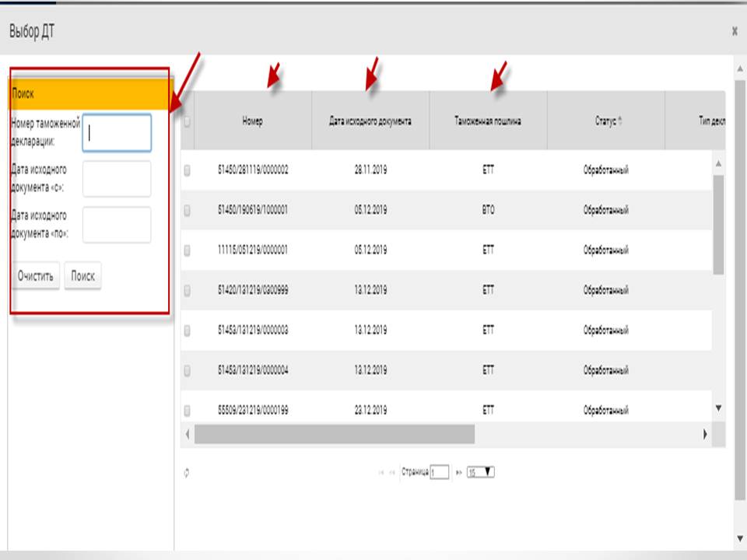Click the horizontal scrollbar right arrow

706,434
